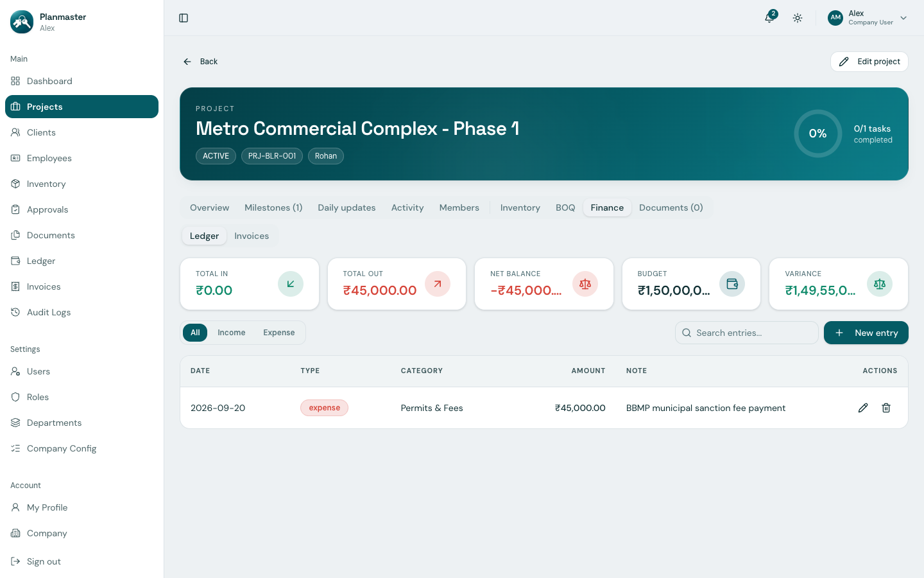The height and width of the screenshot is (578, 924).
Task: Click the Planmaster logo
Action: (x=22, y=22)
